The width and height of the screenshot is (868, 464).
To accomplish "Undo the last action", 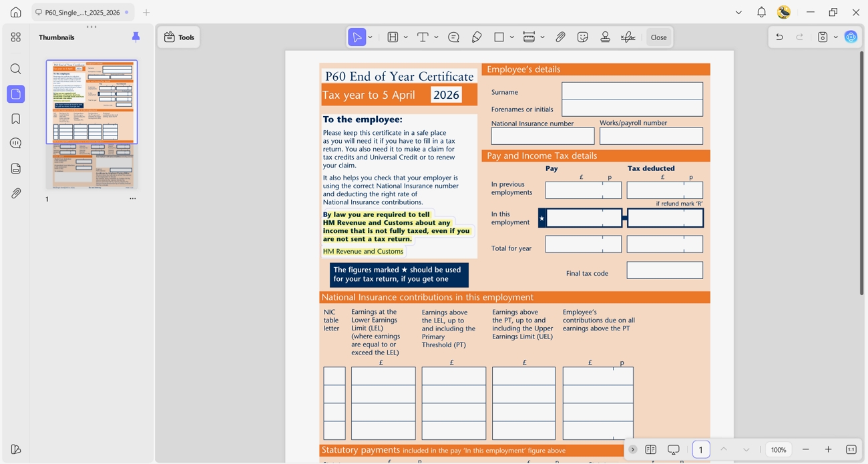I will [x=779, y=37].
